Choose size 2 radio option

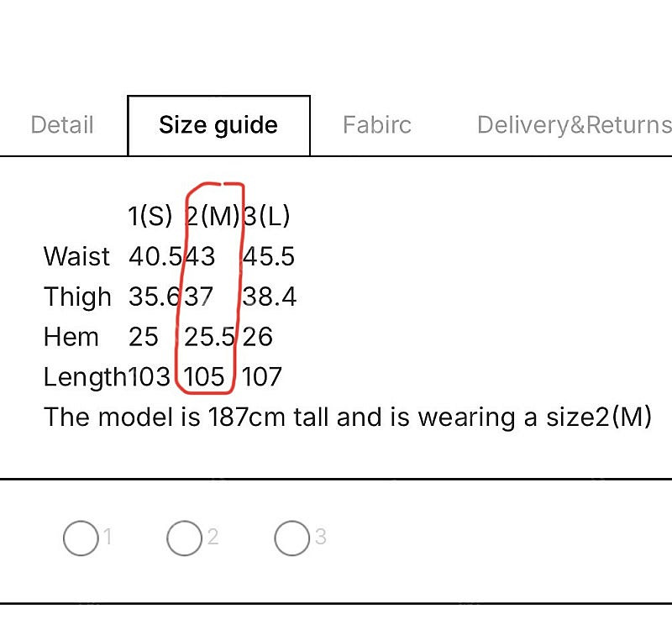184,538
